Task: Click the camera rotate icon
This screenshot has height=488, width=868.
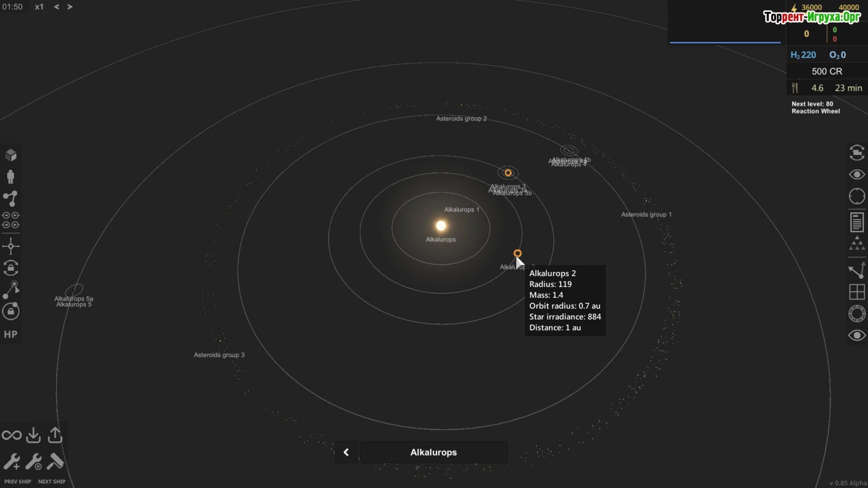Action: point(857,153)
